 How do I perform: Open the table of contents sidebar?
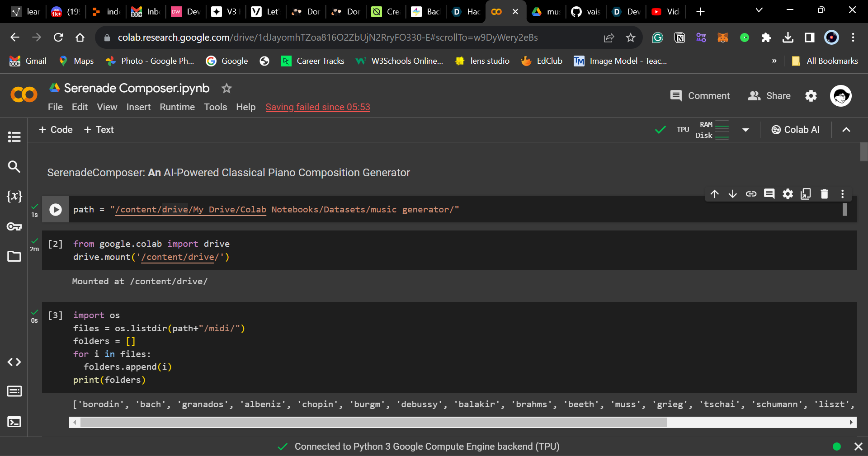pos(14,136)
